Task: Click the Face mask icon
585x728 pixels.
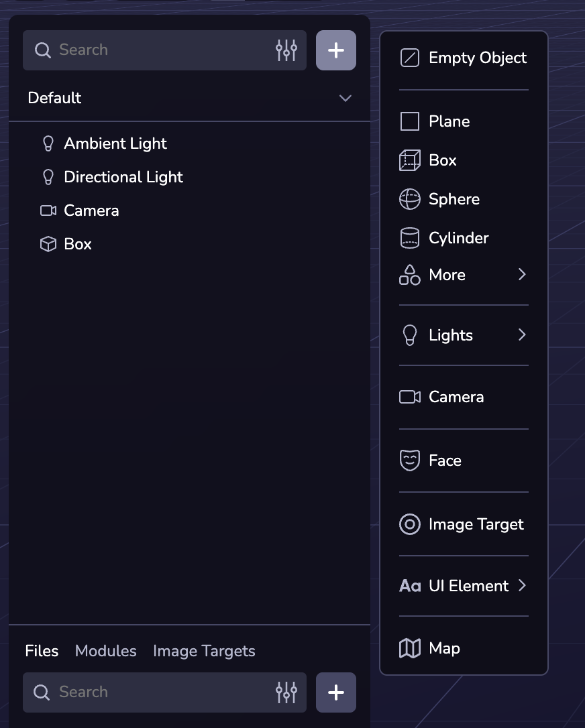Action: [x=409, y=461]
